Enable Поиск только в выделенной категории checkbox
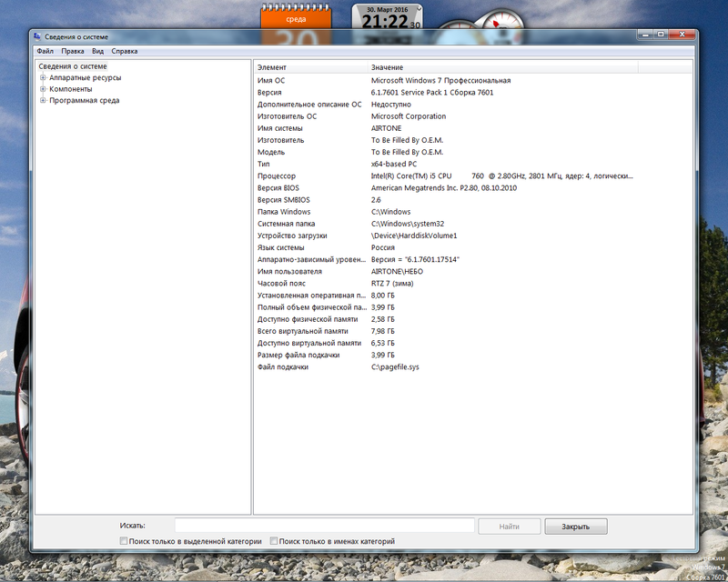Viewport: 728px width, 582px height. (x=124, y=541)
